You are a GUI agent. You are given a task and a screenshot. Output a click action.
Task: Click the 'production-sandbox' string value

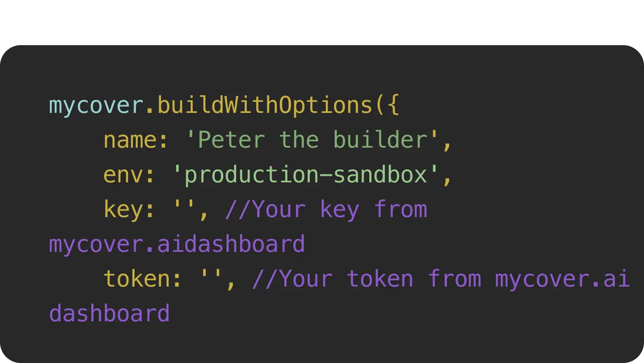[x=306, y=175]
